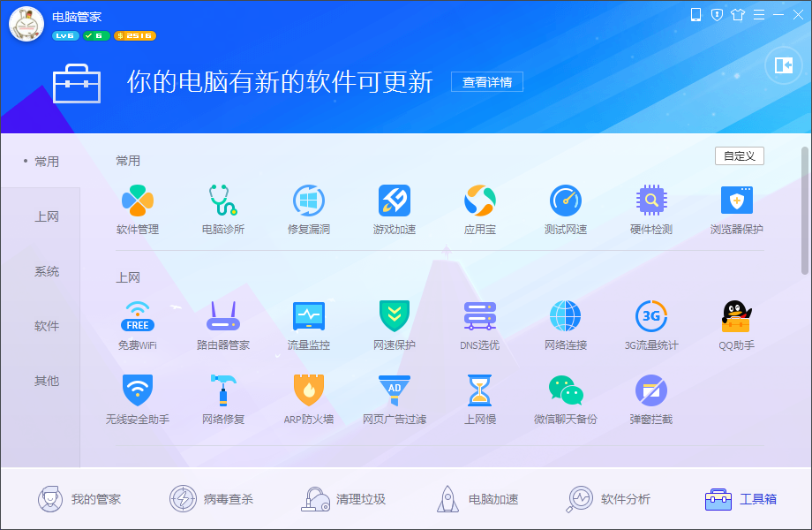
Task: Open the QQ助手 penguin tool
Action: 736,325
